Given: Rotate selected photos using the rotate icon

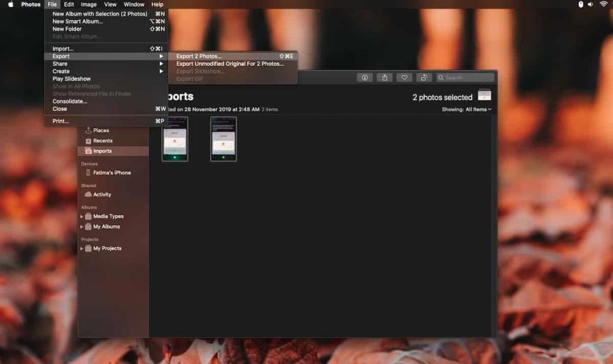Looking at the screenshot, I should (x=424, y=77).
